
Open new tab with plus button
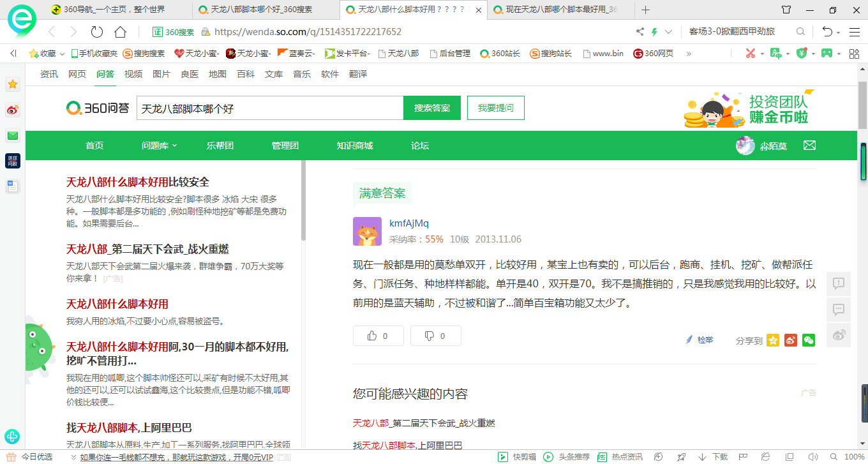(645, 10)
